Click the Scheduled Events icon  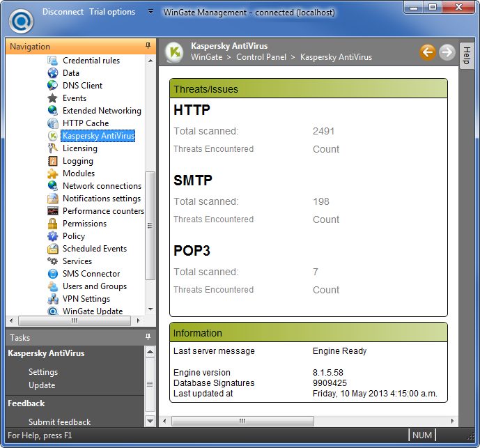53,249
